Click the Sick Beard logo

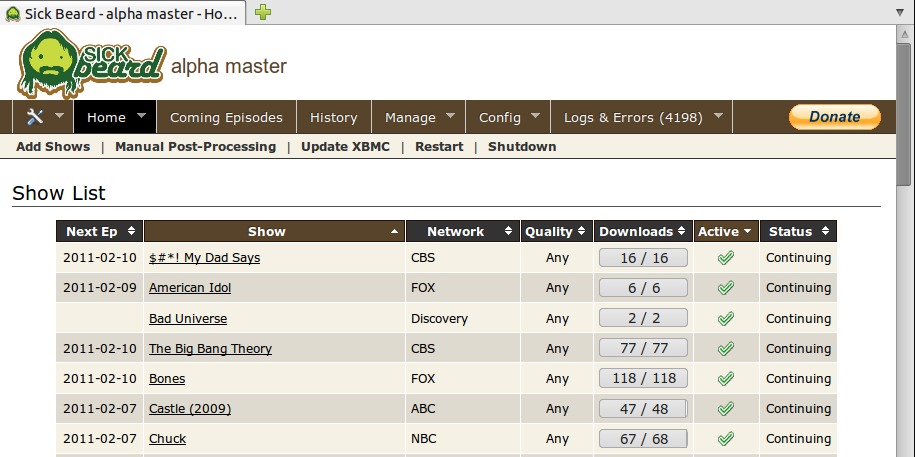coord(90,63)
